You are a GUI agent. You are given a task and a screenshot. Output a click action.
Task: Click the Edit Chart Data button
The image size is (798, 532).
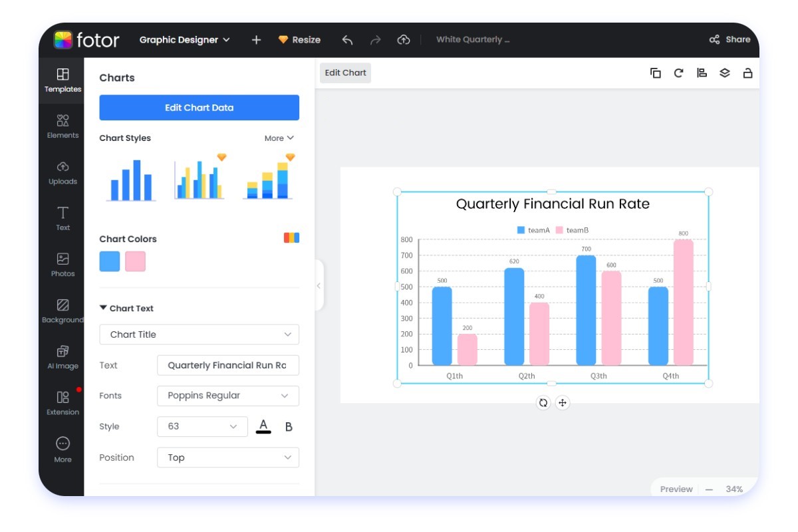[199, 107]
